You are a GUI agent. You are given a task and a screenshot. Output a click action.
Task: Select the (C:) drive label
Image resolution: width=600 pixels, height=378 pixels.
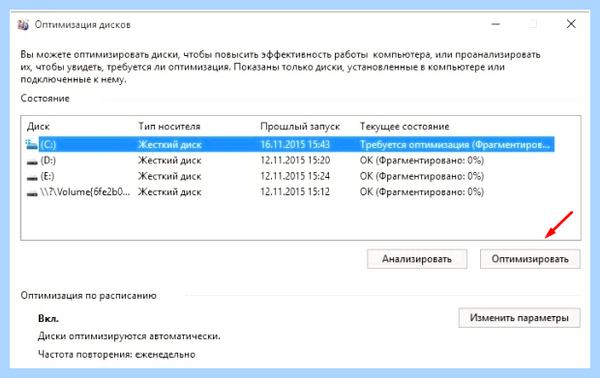(x=48, y=145)
